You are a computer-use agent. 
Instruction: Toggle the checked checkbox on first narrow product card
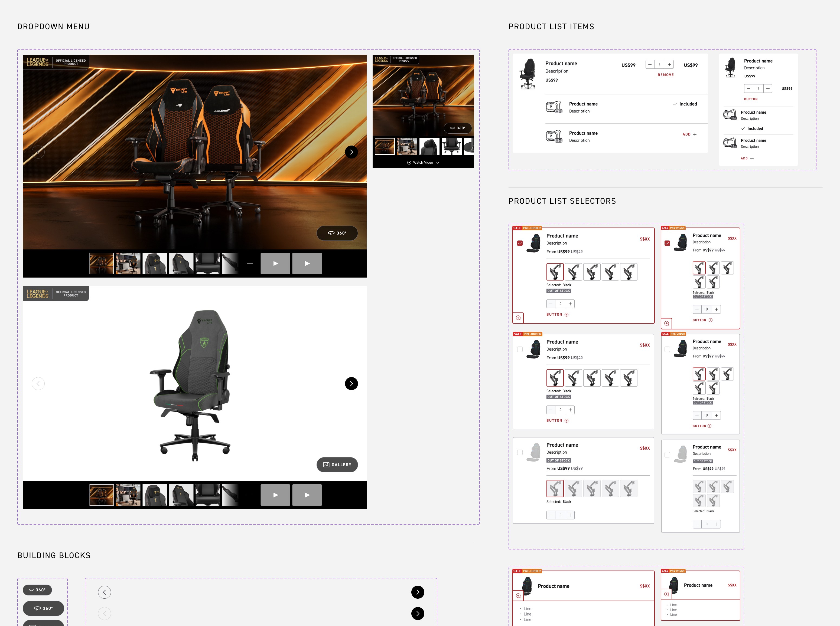click(x=667, y=243)
